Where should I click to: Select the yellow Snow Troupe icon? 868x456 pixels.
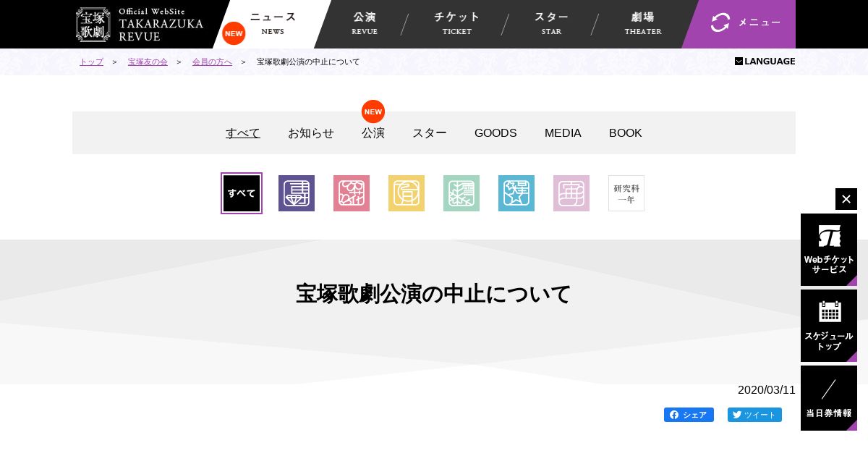click(407, 193)
